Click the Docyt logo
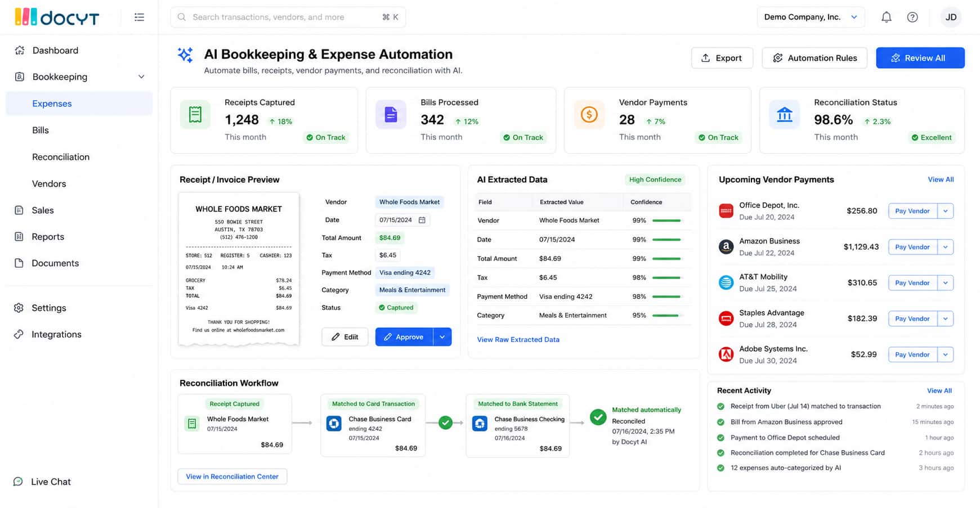 (57, 17)
